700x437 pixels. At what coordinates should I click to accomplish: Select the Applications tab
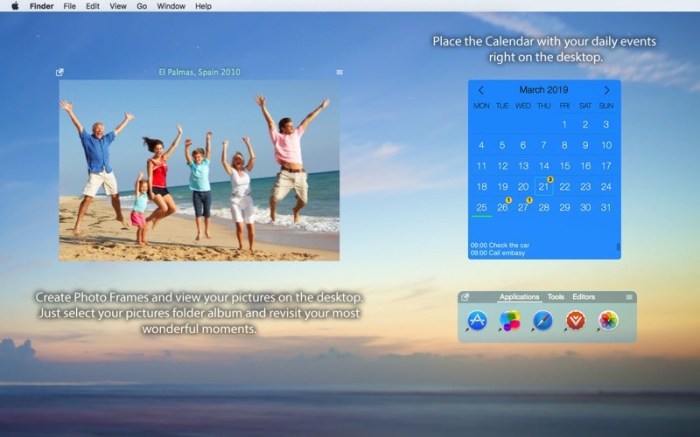pyautogui.click(x=519, y=297)
